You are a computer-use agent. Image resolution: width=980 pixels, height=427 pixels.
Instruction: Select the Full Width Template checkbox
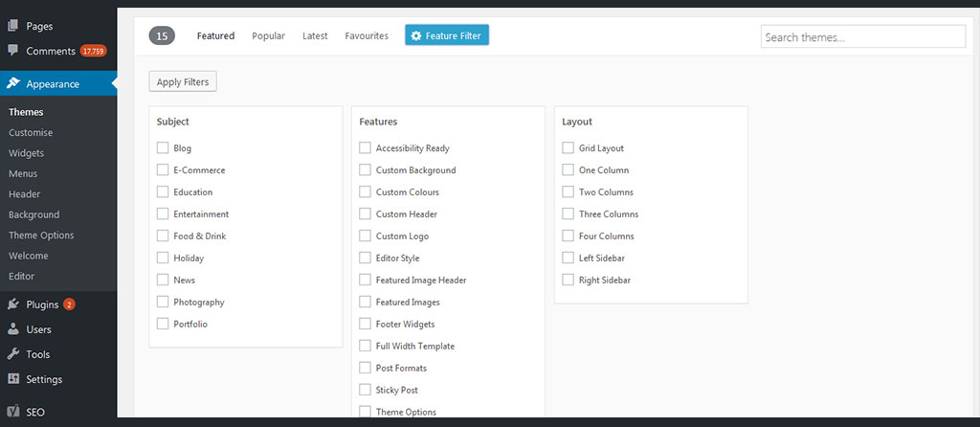point(365,345)
